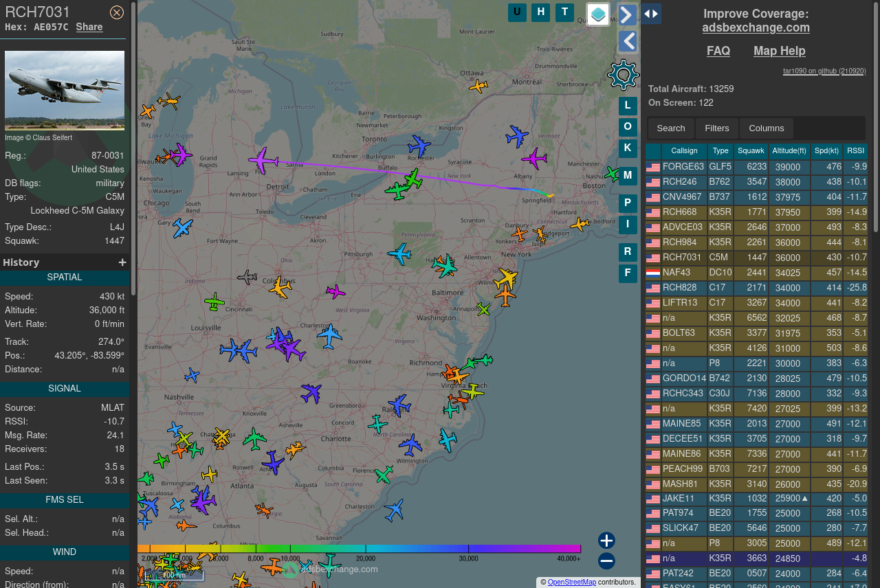Click the aircraft list vertical scrollbar
Image resolution: width=880 pixels, height=588 pixels.
[876, 117]
